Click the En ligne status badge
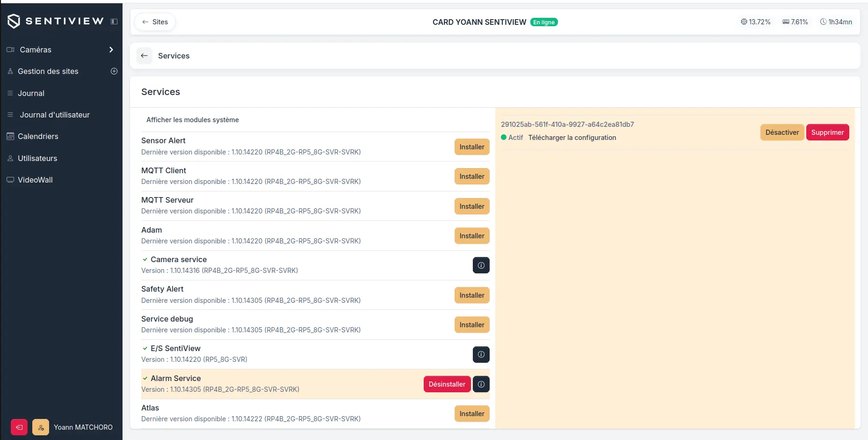Viewport: 868px width, 440px height. (544, 22)
